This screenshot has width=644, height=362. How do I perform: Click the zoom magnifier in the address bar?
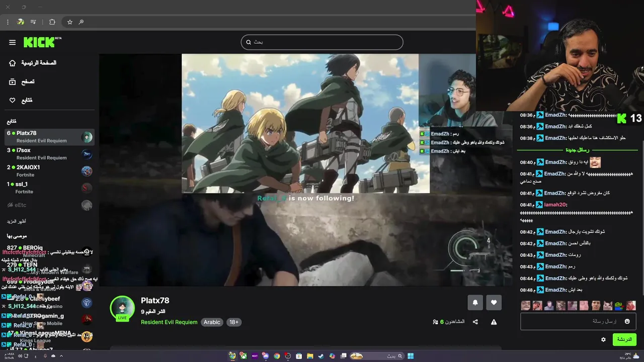(81, 22)
